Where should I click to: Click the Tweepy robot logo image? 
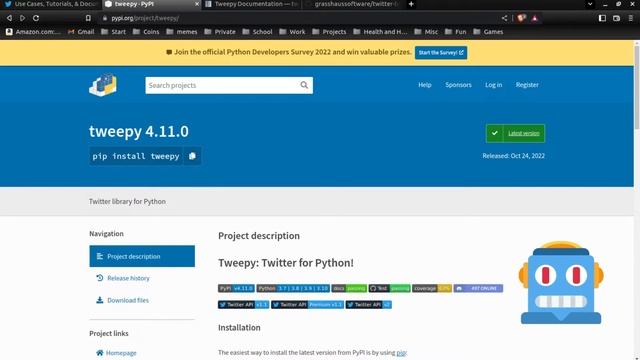click(x=561, y=282)
